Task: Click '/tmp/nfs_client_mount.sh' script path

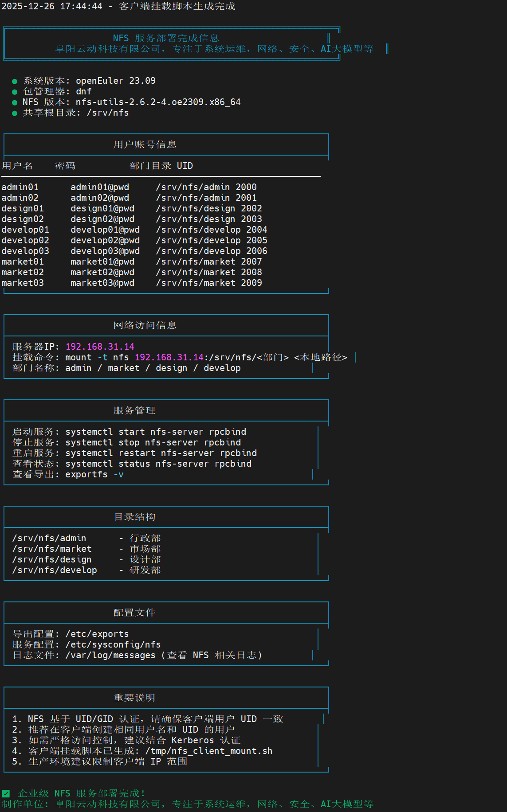Action: (209, 751)
